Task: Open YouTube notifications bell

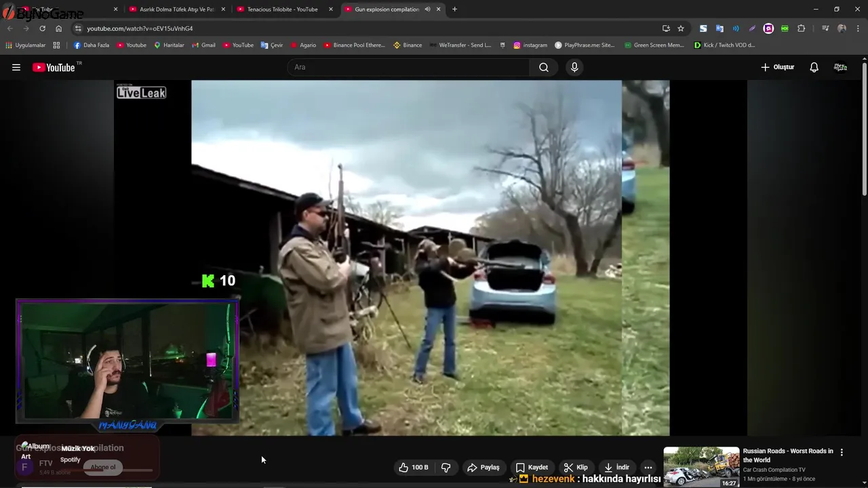Action: (x=814, y=67)
